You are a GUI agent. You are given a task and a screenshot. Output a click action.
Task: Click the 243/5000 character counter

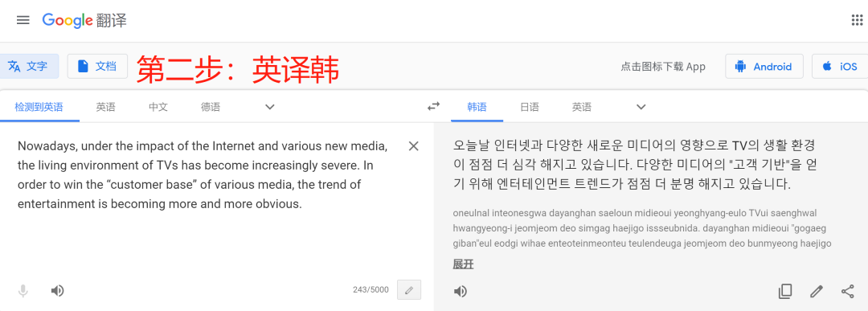click(371, 290)
